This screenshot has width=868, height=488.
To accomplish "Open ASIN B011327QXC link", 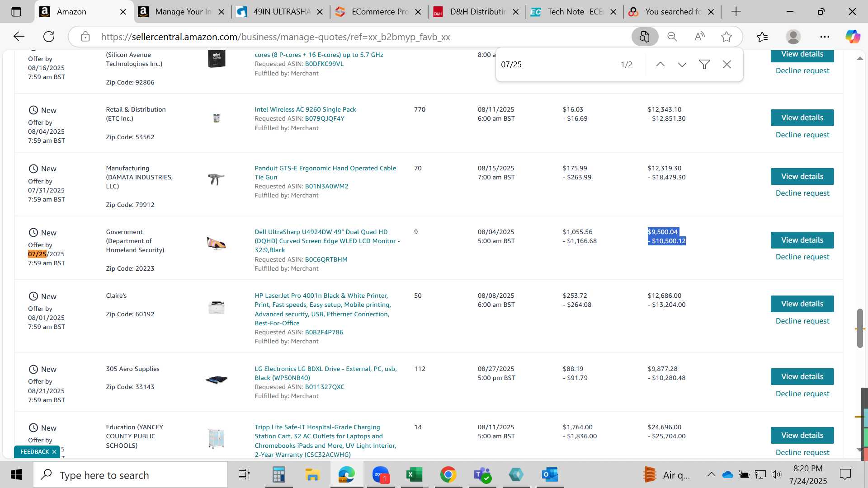I will tap(324, 387).
